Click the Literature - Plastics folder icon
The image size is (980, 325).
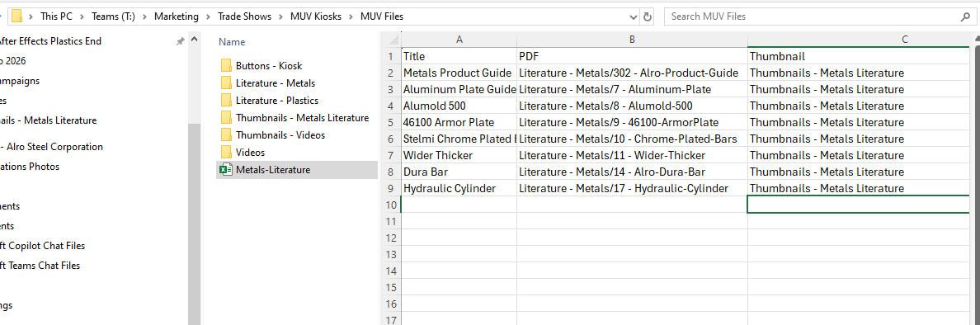point(226,100)
